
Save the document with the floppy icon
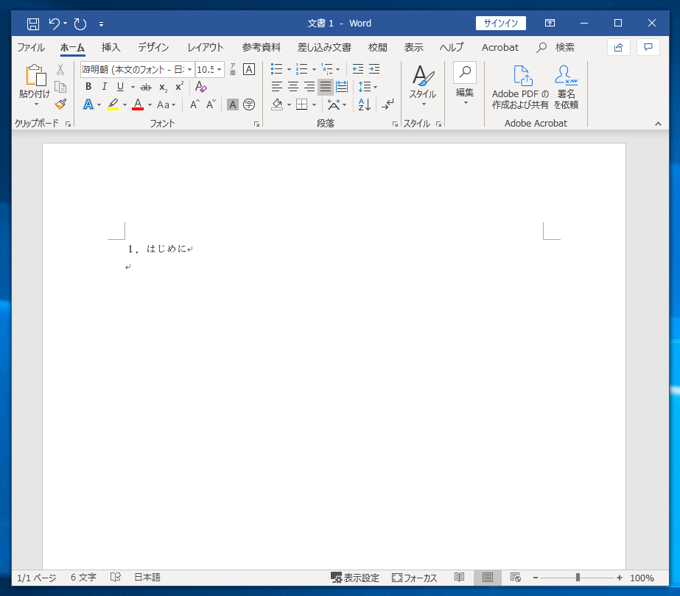(33, 23)
